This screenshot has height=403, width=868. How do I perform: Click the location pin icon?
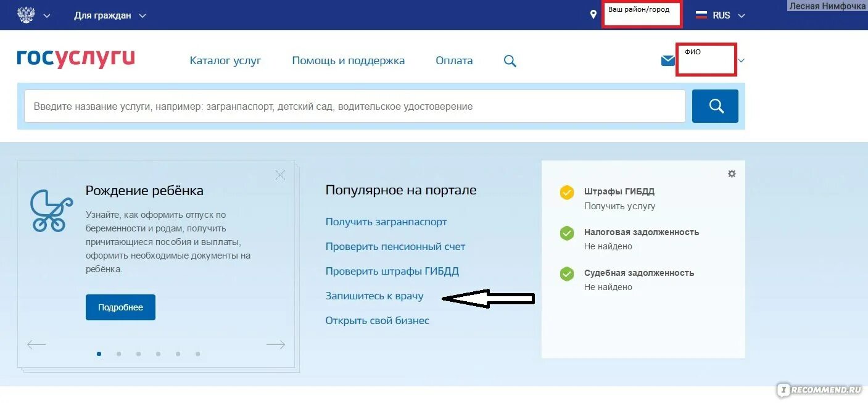(x=593, y=15)
